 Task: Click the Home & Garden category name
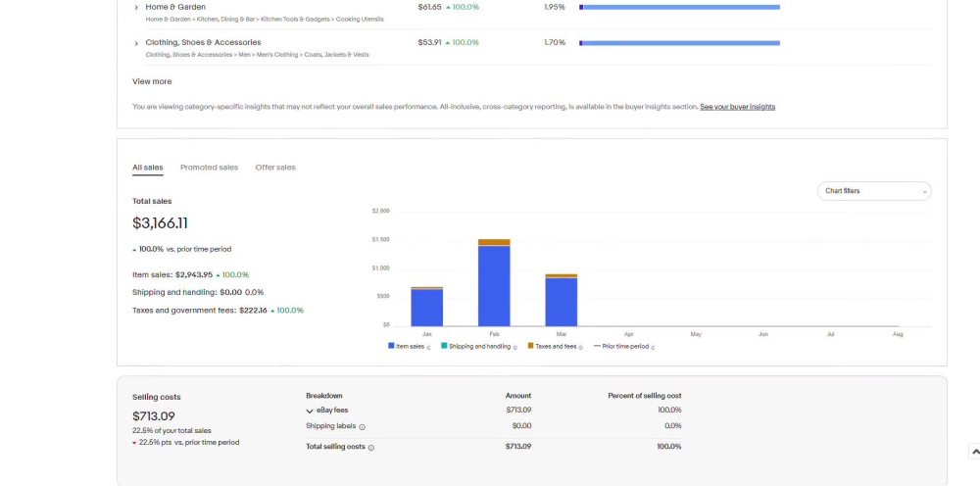[175, 7]
